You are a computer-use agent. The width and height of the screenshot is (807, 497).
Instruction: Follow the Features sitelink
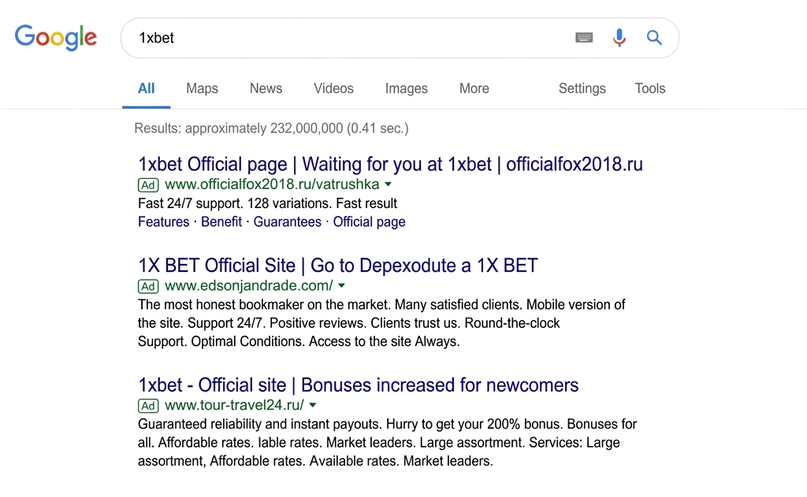click(164, 222)
